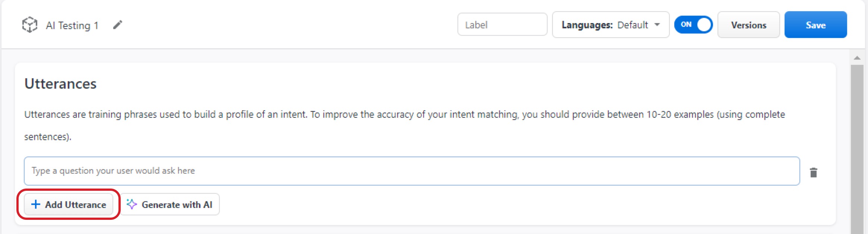
Task: Open the Languages dropdown
Action: 610,25
